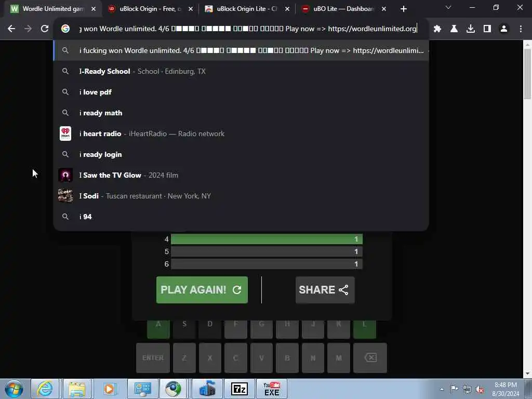Click the distribution bar for 5 guesses
Screen dimensions: 532x399
[267, 251]
